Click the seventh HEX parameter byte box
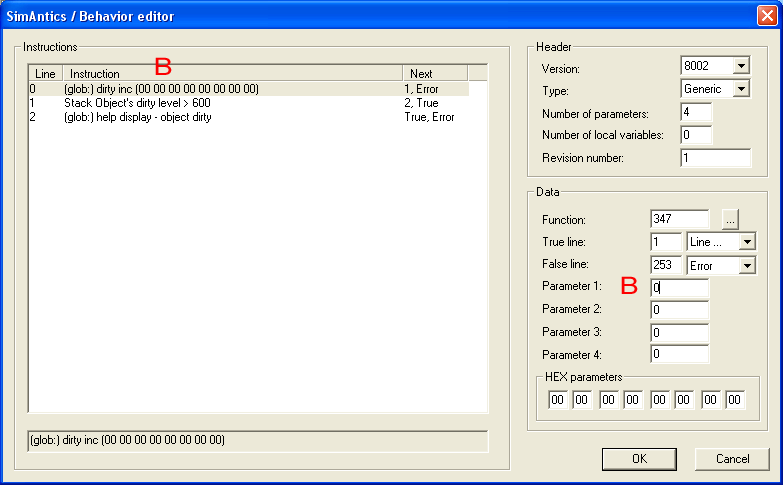The width and height of the screenshot is (783, 485). (x=711, y=400)
